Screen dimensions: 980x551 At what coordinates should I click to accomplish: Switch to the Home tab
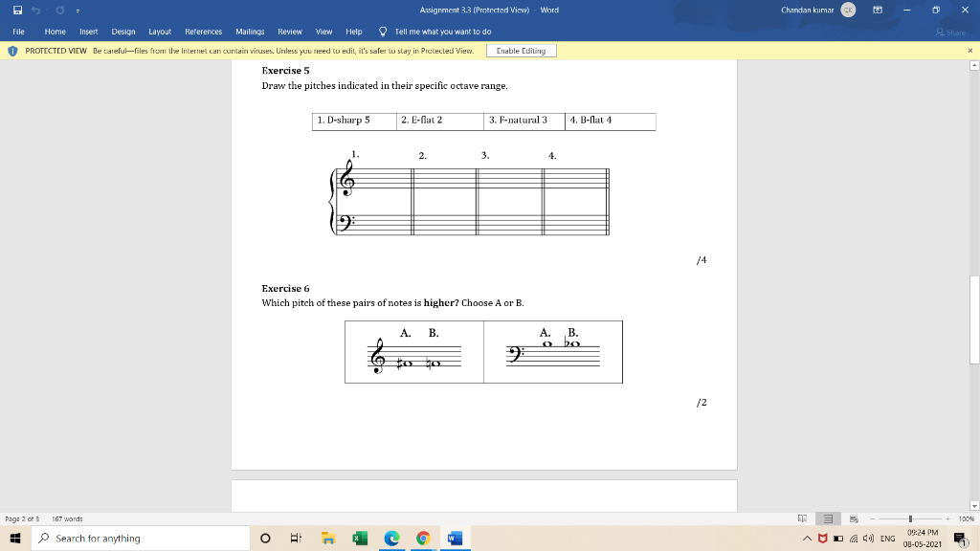tap(55, 32)
